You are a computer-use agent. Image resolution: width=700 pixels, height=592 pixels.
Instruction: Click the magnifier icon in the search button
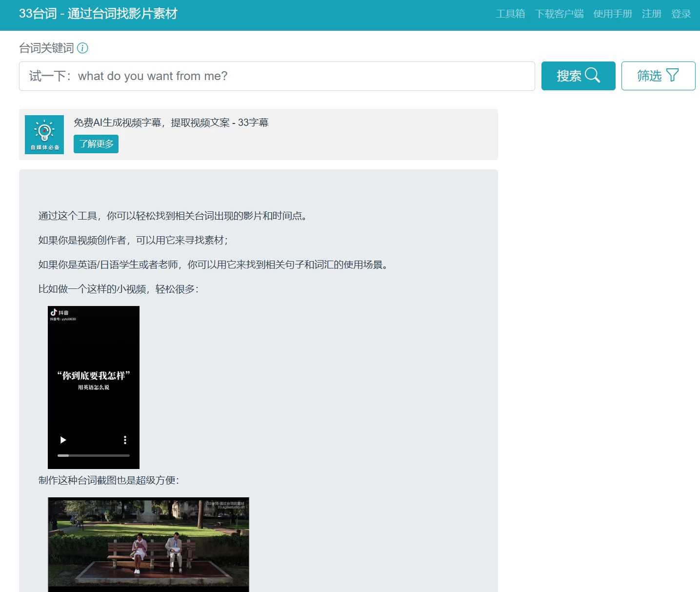coord(592,75)
